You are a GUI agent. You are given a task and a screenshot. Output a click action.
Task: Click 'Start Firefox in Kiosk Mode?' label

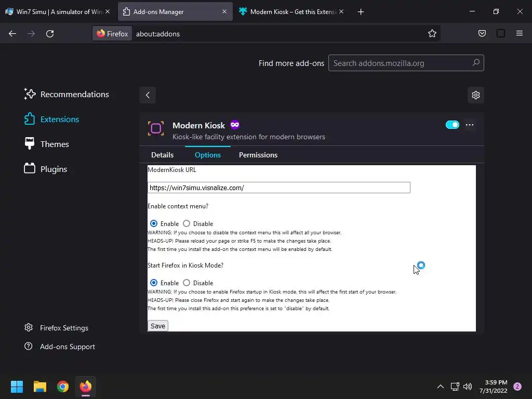(x=185, y=265)
